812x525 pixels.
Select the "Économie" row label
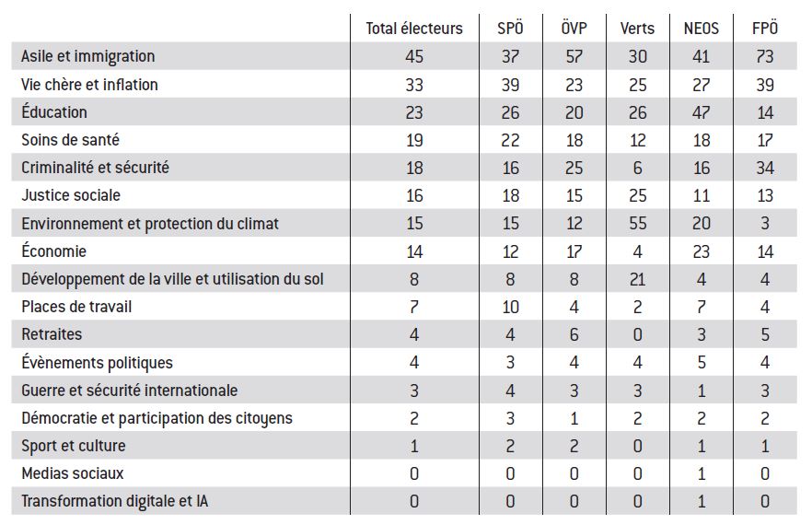click(x=54, y=251)
